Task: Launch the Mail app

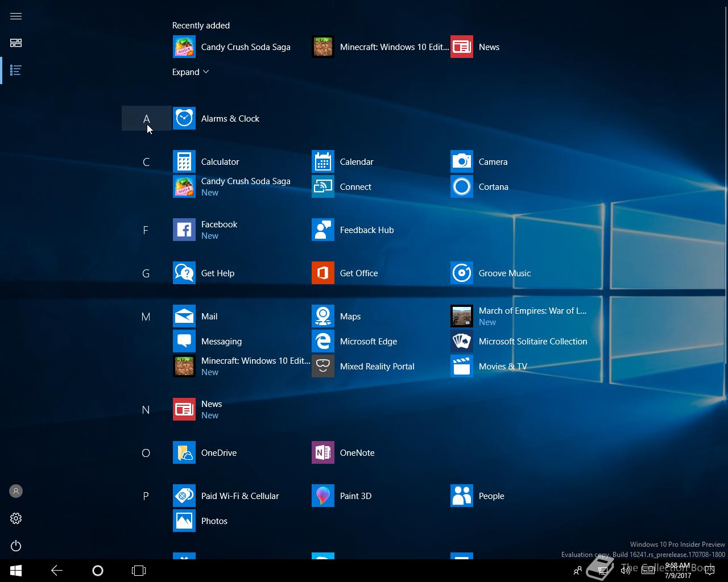Action: click(x=241, y=316)
